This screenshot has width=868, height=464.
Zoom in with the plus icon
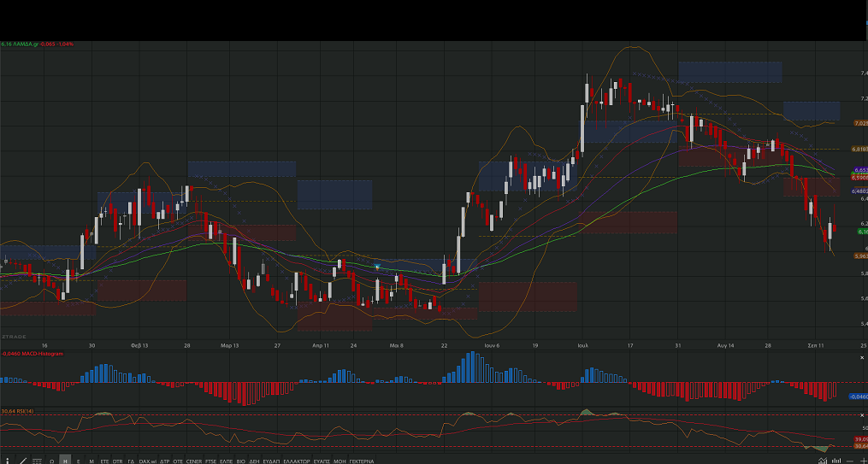pos(864,461)
